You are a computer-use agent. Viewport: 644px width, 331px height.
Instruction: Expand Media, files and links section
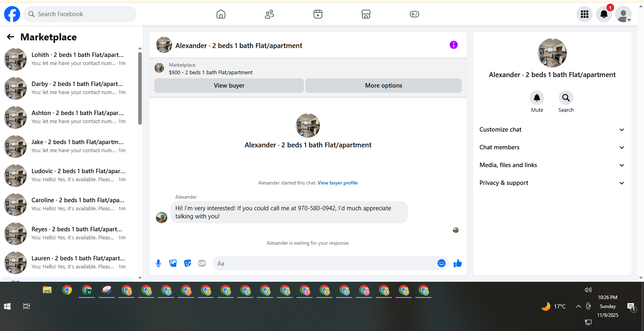coord(552,165)
